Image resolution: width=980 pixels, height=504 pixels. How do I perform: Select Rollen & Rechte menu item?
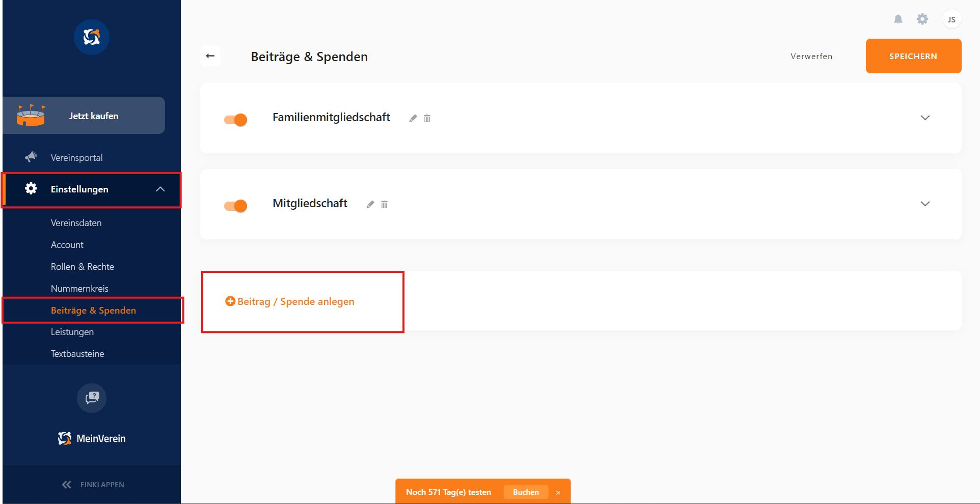coord(83,267)
